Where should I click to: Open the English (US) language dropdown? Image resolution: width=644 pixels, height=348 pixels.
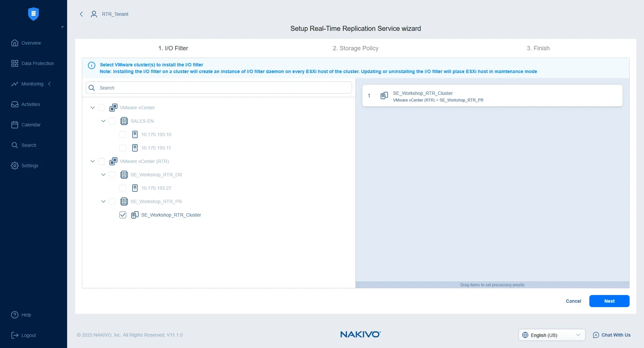click(x=552, y=335)
